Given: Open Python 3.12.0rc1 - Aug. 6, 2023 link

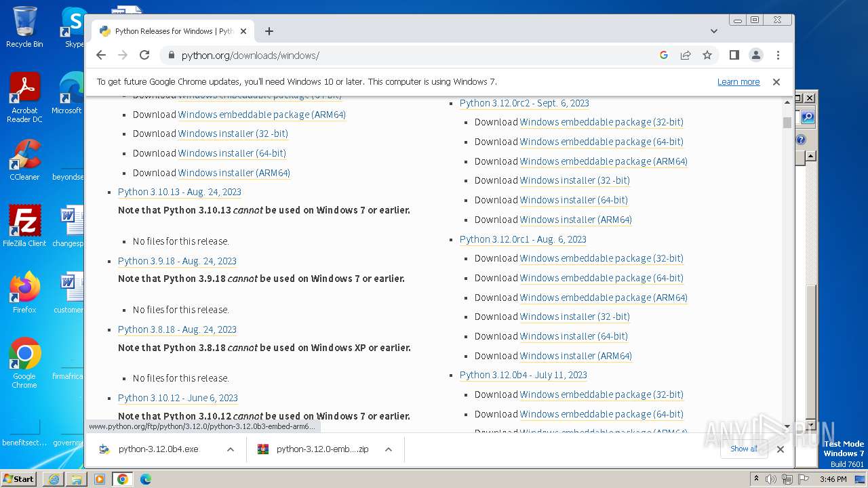Looking at the screenshot, I should tap(523, 239).
